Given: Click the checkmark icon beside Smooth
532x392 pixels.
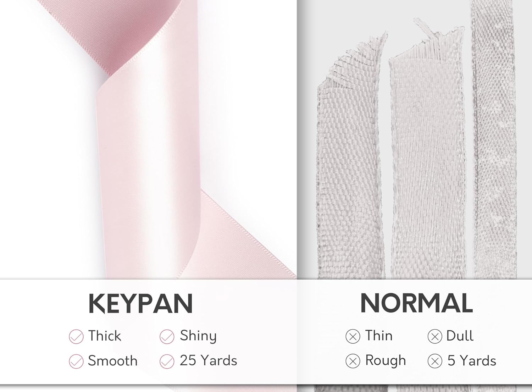Looking at the screenshot, I should [76, 361].
